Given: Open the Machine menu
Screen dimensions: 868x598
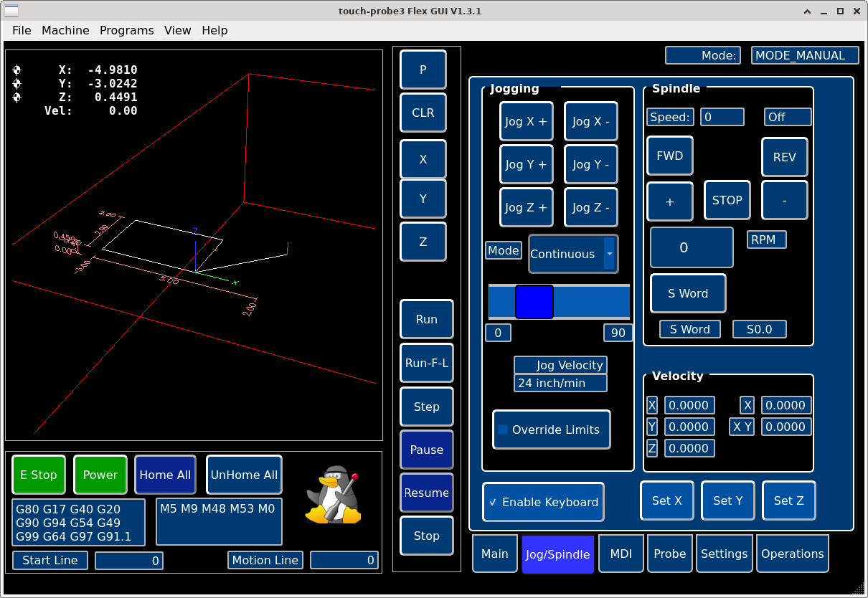Looking at the screenshot, I should (65, 30).
